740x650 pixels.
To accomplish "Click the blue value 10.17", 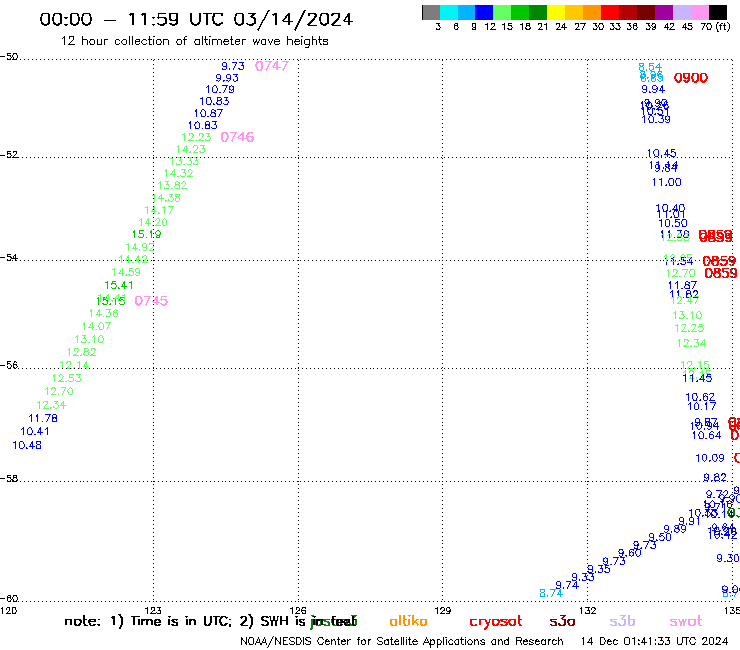I will coord(701,406).
